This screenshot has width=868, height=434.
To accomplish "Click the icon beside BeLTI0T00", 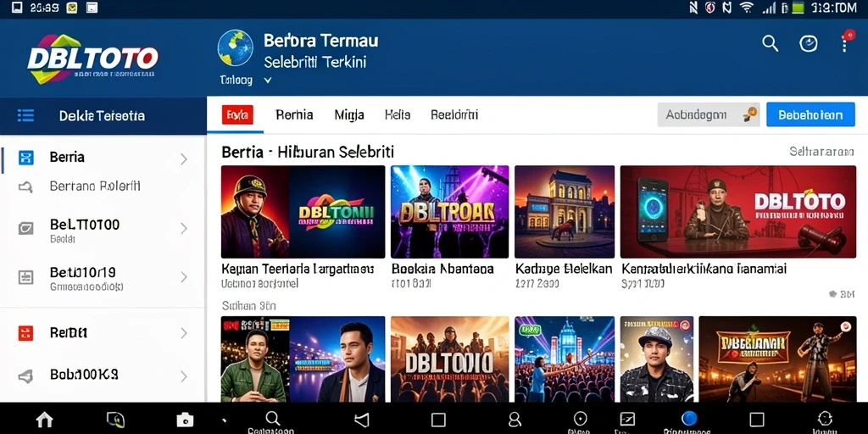I will point(26,228).
